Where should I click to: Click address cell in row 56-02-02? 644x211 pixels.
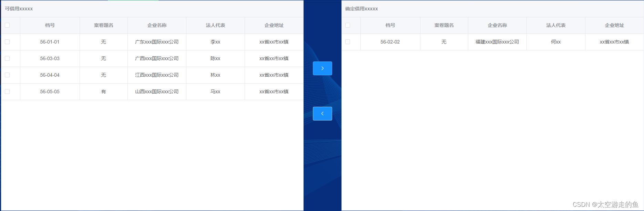[614, 42]
